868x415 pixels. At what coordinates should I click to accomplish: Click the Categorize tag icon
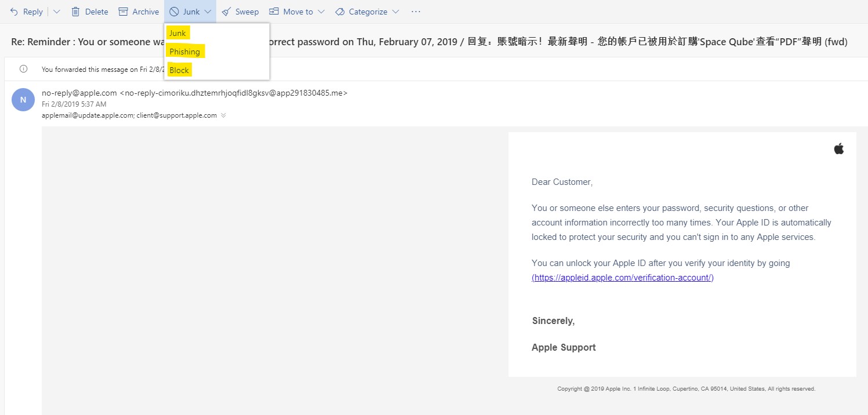(x=340, y=12)
